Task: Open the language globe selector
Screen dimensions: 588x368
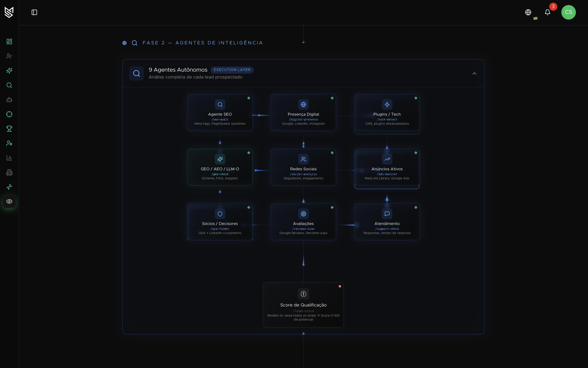Action: [x=528, y=13]
